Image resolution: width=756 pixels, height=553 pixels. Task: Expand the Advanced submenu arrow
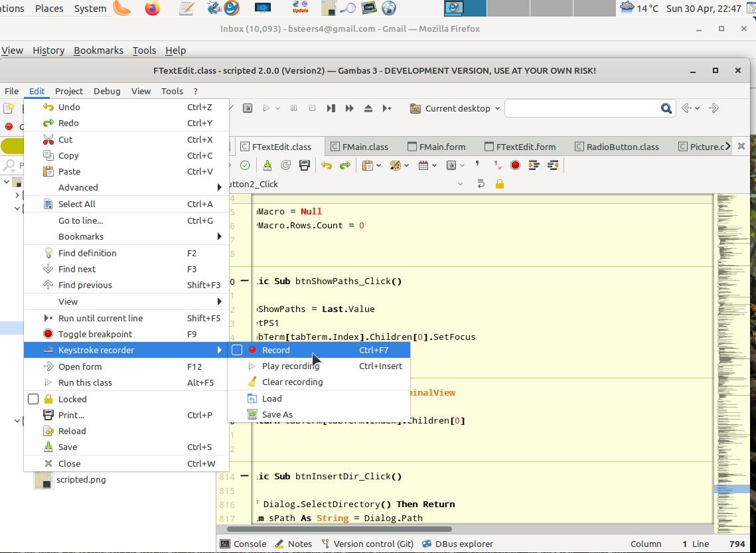pos(219,187)
